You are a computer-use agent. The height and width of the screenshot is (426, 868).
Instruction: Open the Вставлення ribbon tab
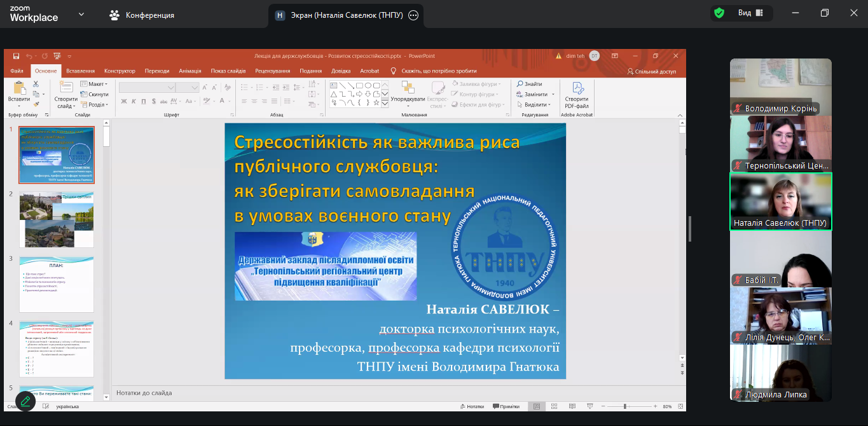tap(80, 71)
